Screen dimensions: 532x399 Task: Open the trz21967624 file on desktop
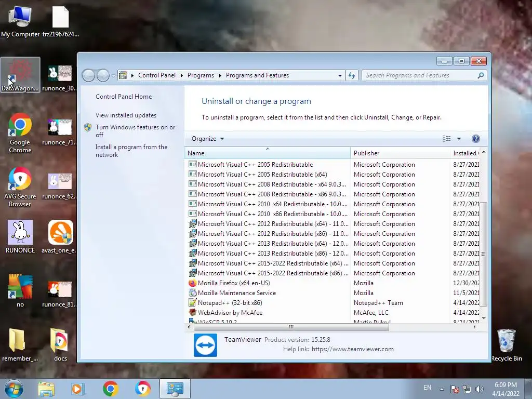point(60,22)
